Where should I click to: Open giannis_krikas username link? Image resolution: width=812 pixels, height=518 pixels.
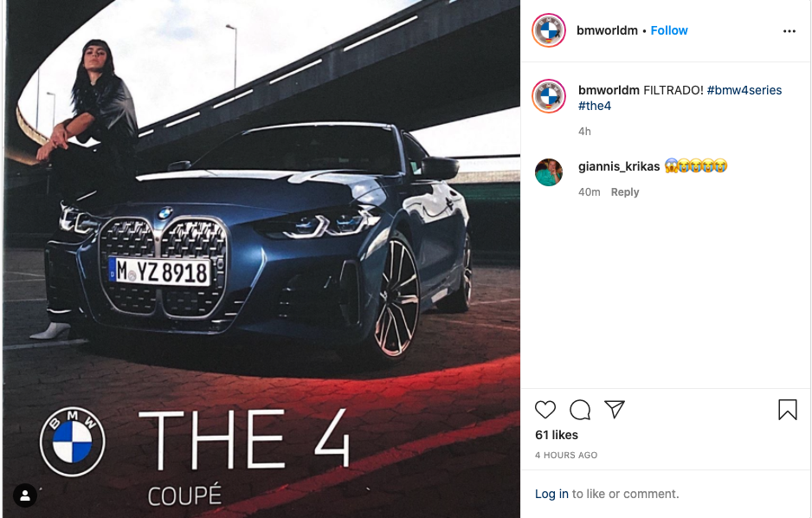click(619, 166)
